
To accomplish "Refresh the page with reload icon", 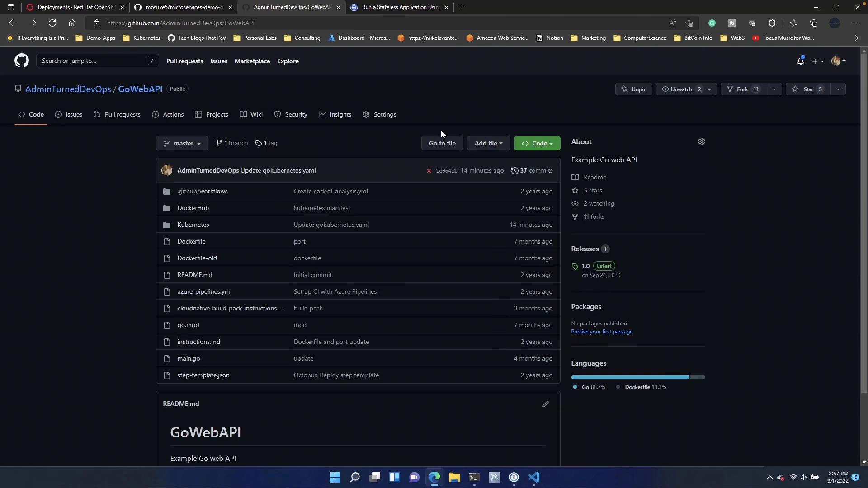I will point(52,23).
